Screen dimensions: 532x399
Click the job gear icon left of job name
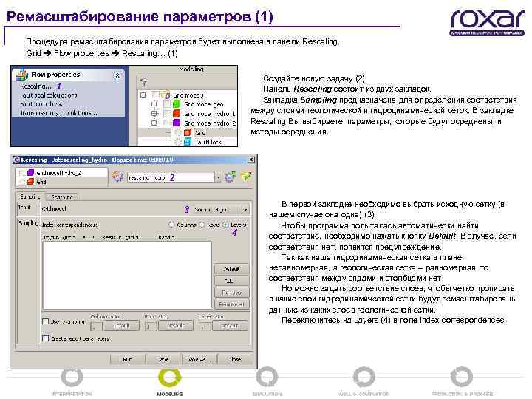(x=117, y=177)
